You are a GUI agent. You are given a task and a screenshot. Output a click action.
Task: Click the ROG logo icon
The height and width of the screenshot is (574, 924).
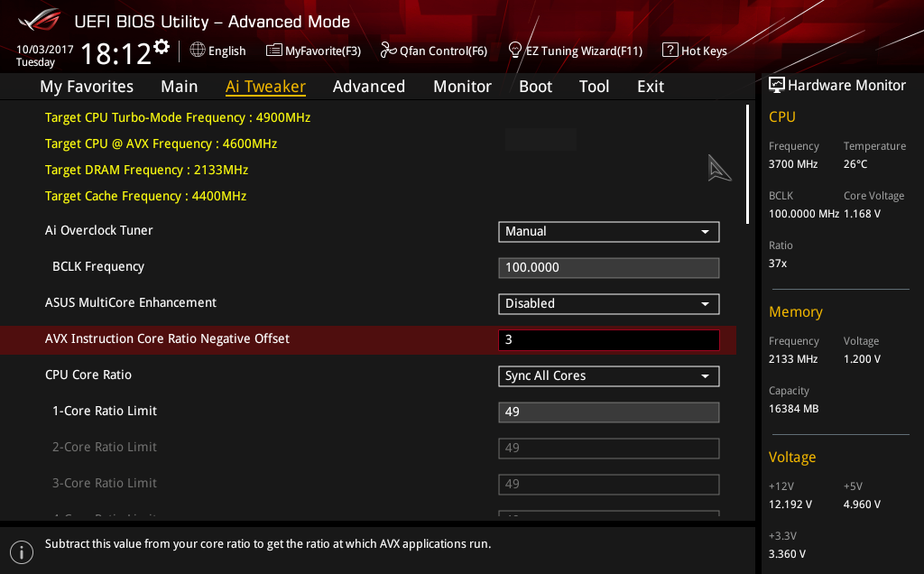[x=40, y=21]
